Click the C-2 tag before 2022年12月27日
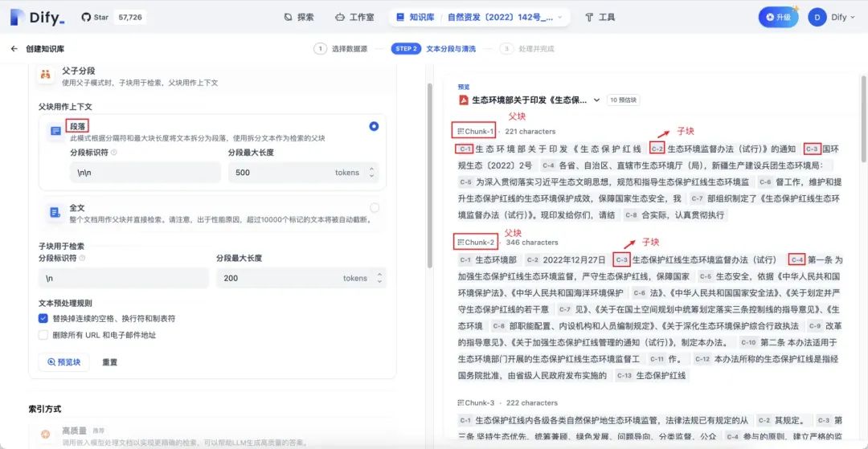This screenshot has height=449, width=868. click(532, 259)
